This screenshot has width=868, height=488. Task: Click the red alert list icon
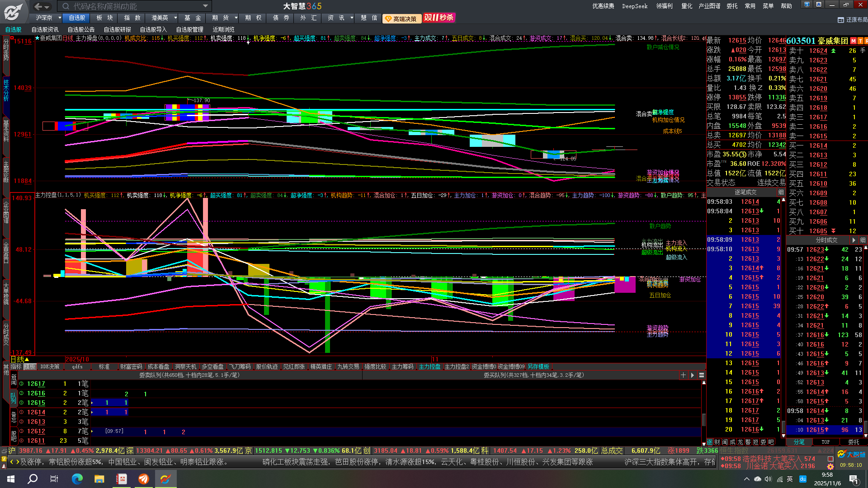(830, 459)
